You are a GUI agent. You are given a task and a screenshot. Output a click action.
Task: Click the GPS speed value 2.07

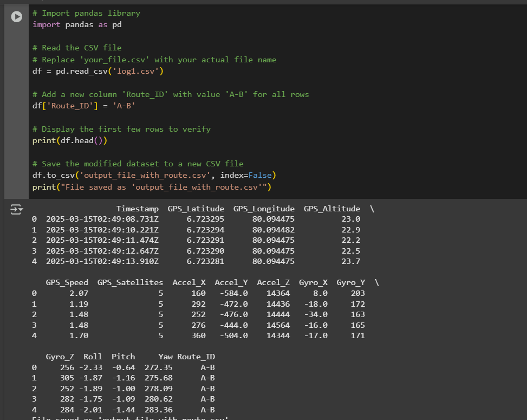[x=79, y=294]
